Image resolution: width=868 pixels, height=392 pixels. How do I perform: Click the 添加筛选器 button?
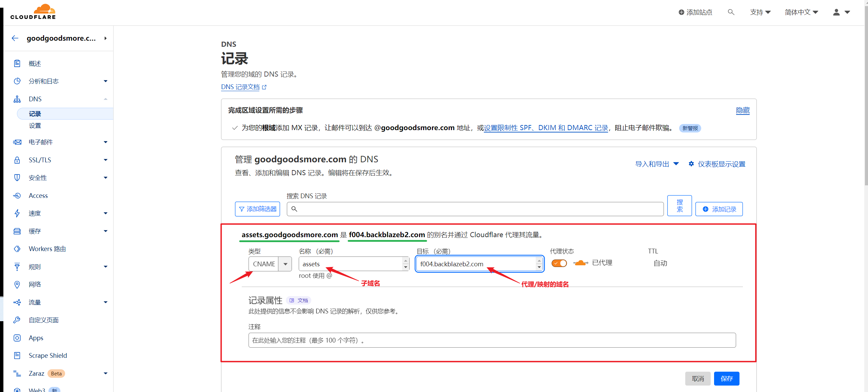pos(258,209)
